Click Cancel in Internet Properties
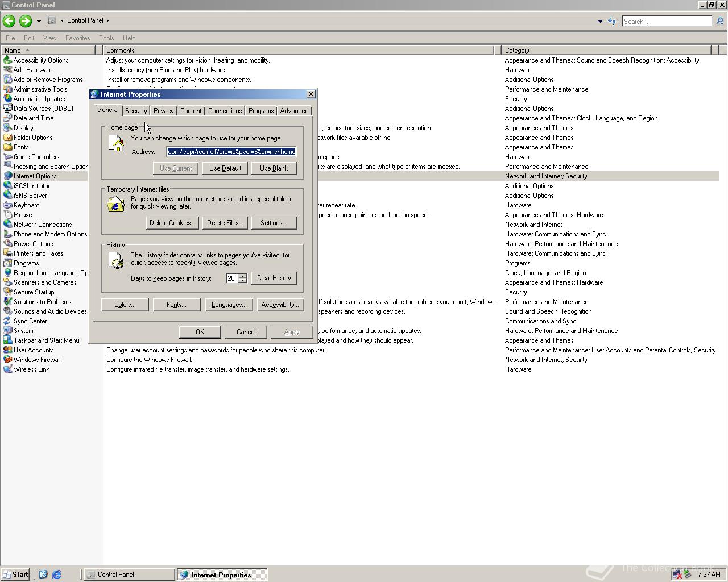728x582 pixels. pyautogui.click(x=246, y=332)
